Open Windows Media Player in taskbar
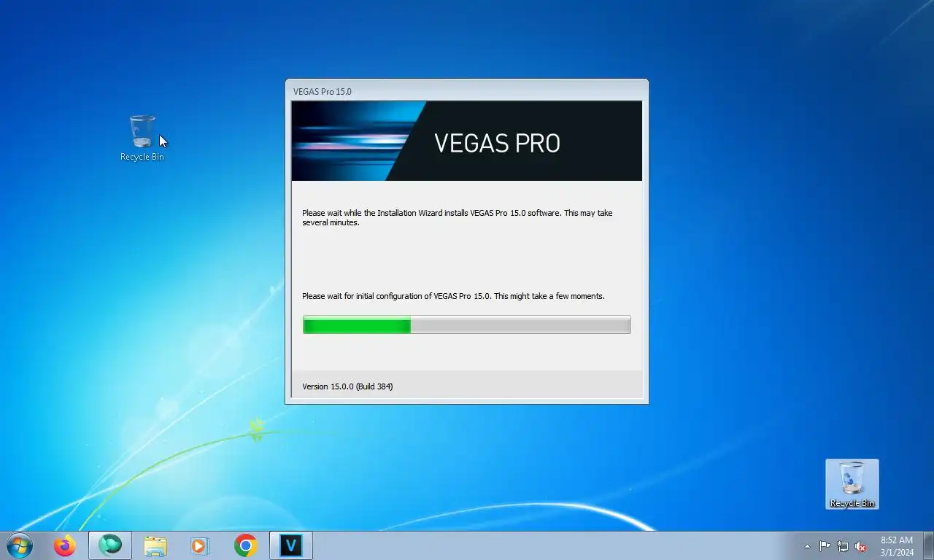Image resolution: width=934 pixels, height=560 pixels. click(200, 545)
